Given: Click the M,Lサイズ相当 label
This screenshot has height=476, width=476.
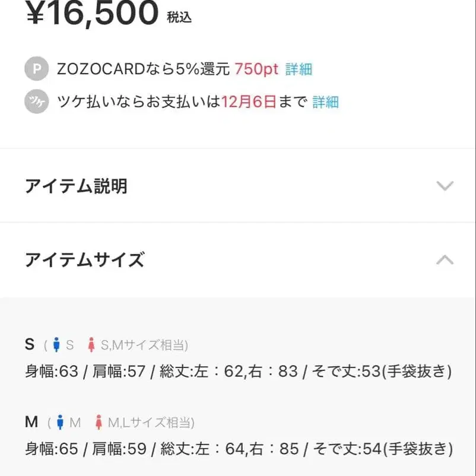Looking at the screenshot, I should tap(151, 423).
